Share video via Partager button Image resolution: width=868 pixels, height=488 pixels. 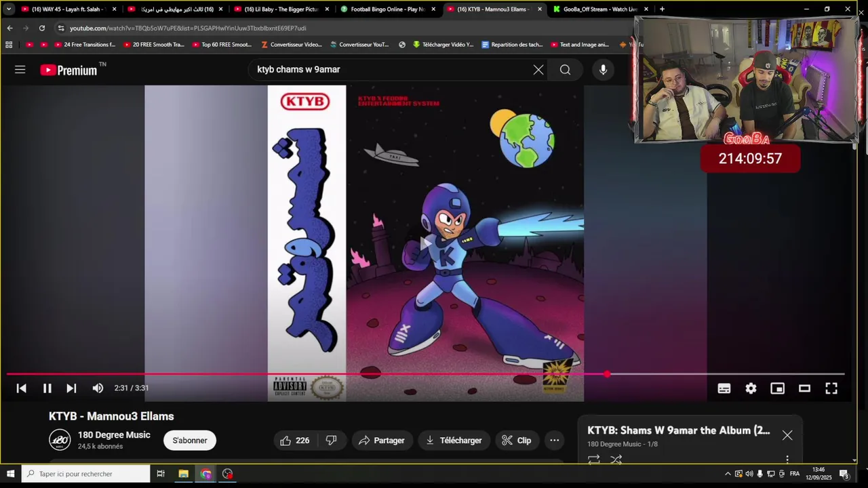382,441
